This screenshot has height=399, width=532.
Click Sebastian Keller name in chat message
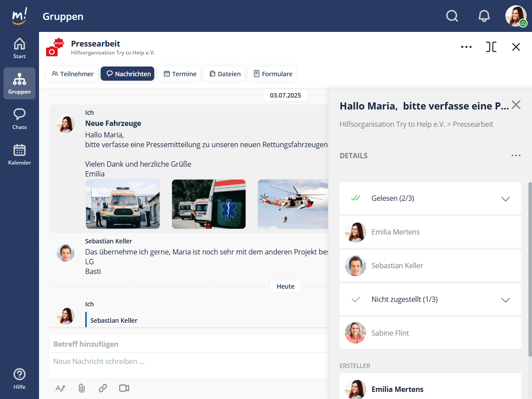click(109, 241)
